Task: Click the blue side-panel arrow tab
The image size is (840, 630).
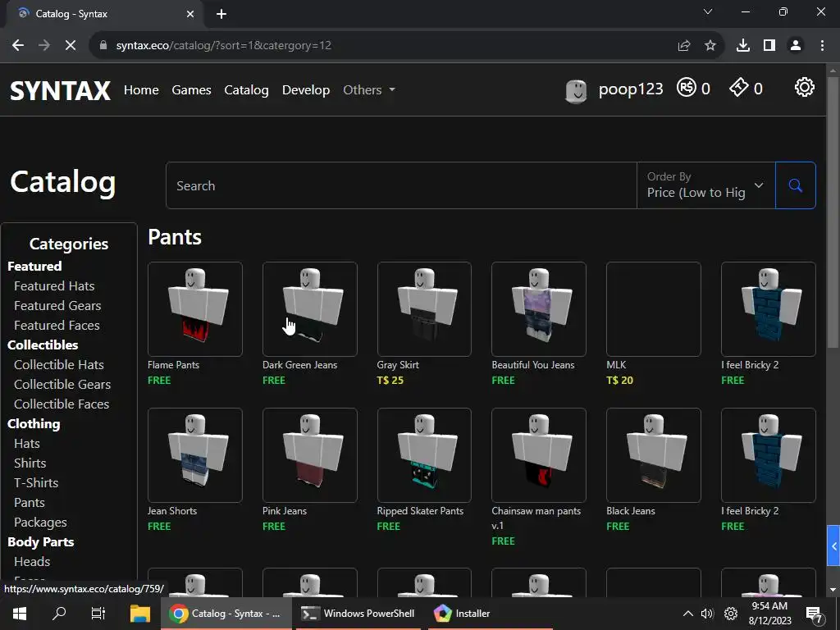Action: point(833,546)
